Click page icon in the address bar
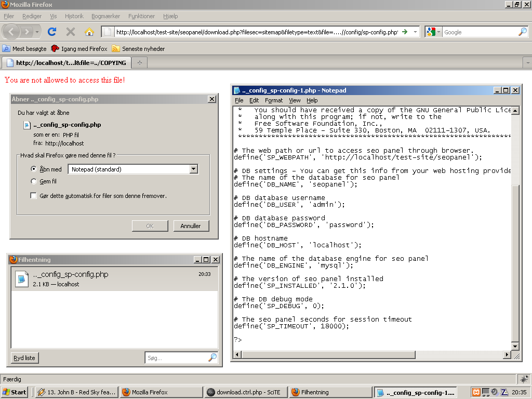 [108, 32]
